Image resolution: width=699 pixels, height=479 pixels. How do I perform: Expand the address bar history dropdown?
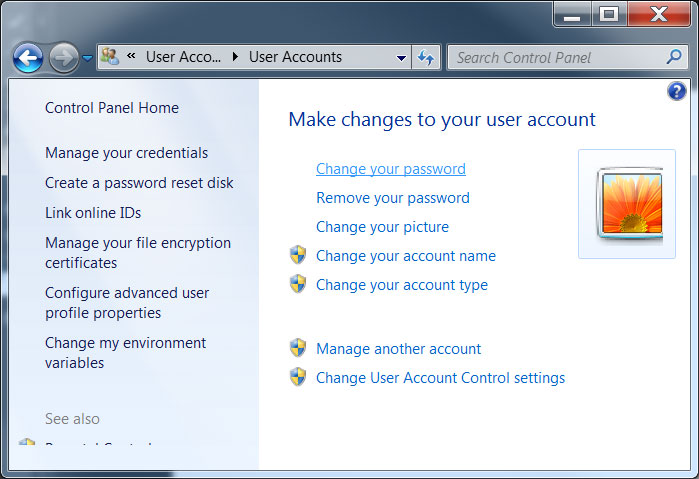401,58
